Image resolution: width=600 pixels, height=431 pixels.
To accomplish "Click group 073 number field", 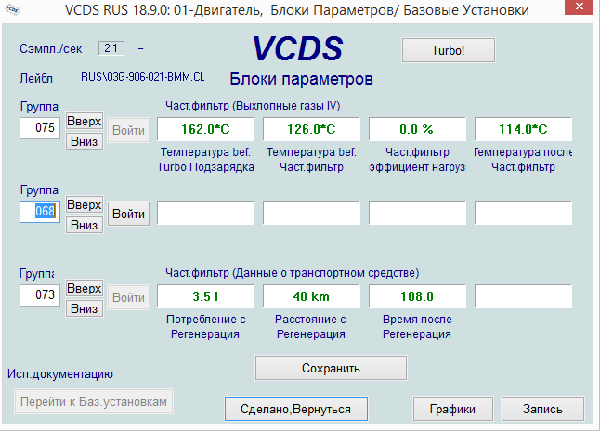I will [40, 295].
